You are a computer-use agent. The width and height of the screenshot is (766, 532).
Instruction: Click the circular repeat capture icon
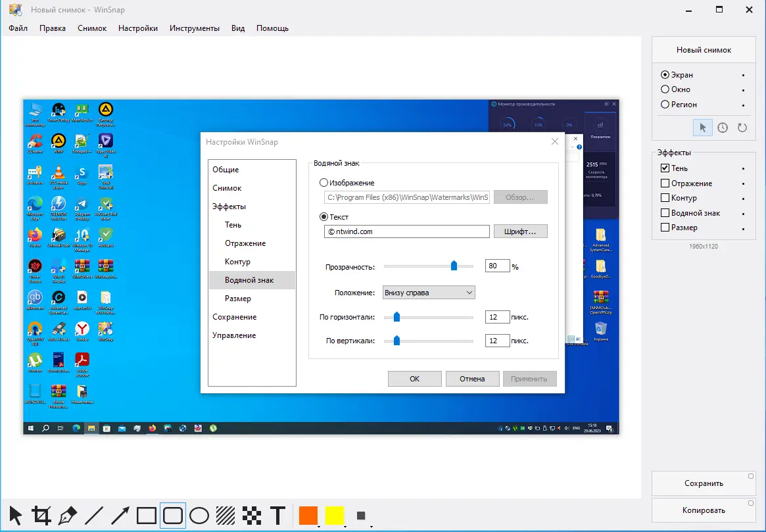click(x=742, y=128)
